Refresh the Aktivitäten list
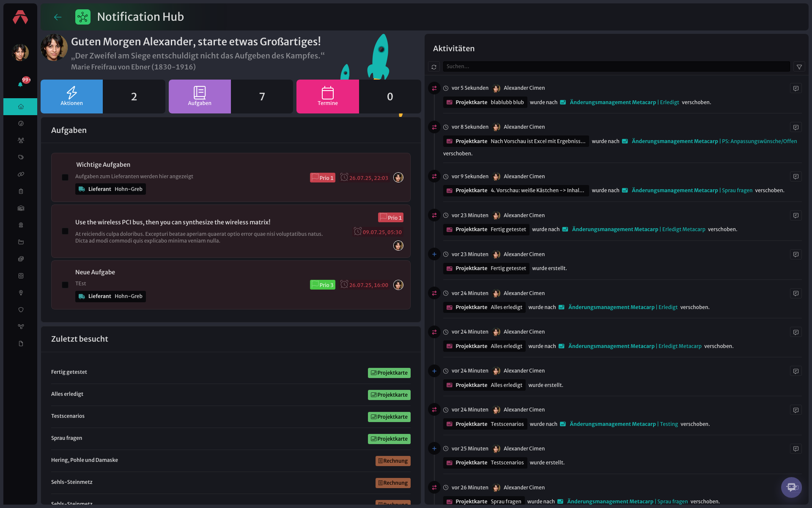 point(434,67)
